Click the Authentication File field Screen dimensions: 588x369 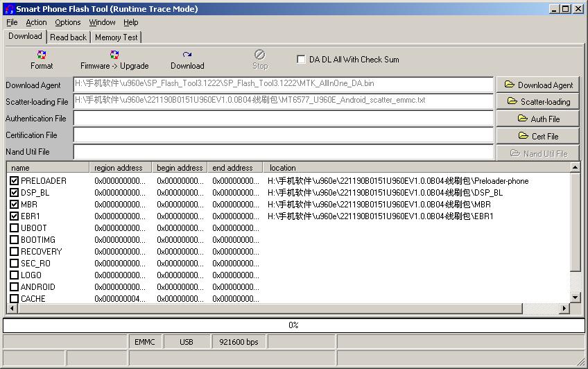[x=283, y=119]
